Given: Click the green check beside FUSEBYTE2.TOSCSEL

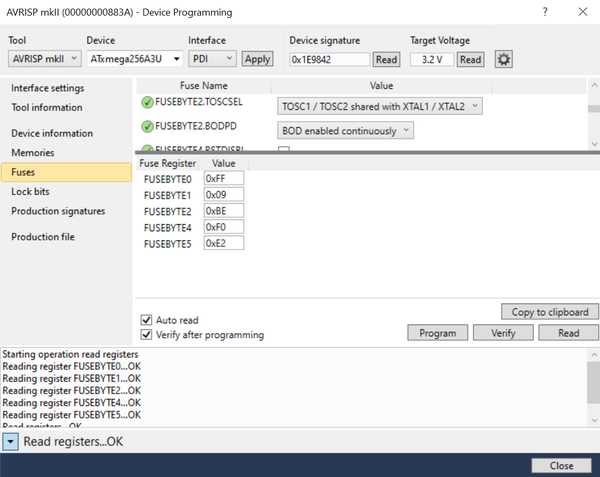Looking at the screenshot, I should (147, 103).
